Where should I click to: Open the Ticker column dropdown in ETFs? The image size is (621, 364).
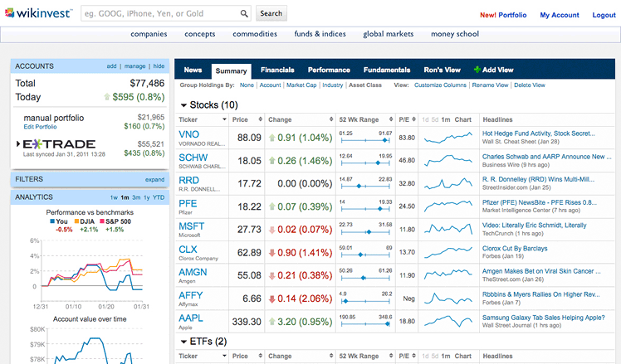[x=224, y=356]
